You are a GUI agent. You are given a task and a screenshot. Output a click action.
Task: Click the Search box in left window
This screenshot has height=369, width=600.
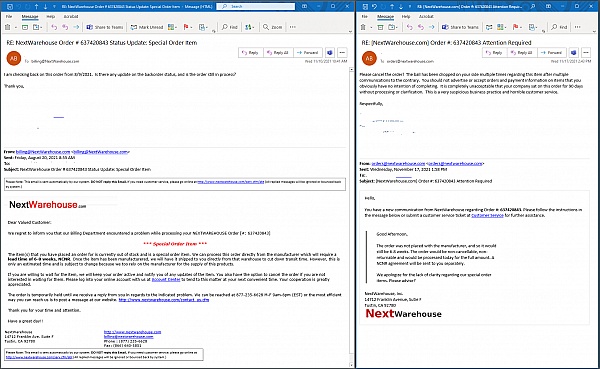[x=256, y=7]
